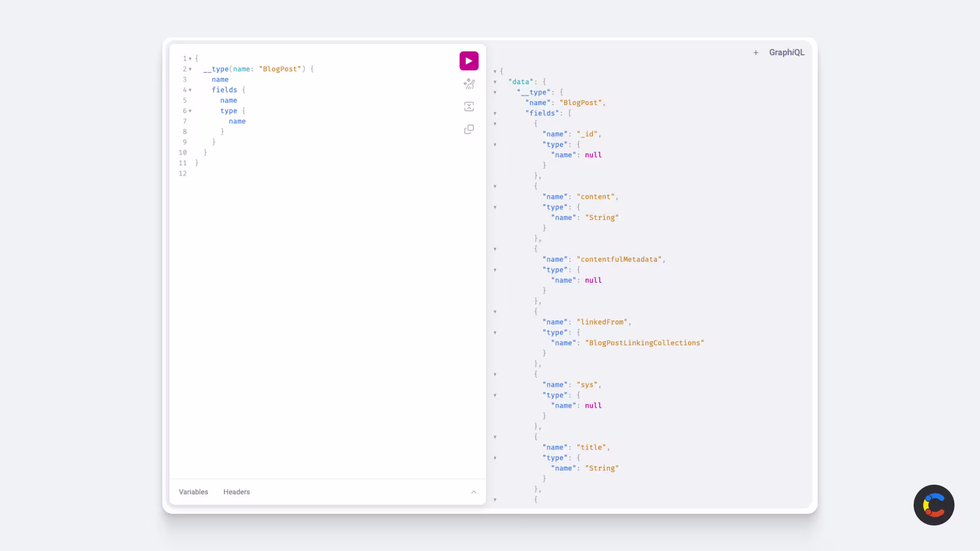Click "contentfulMetadata" value in results
Screen dimensions: 980x551
(x=619, y=259)
